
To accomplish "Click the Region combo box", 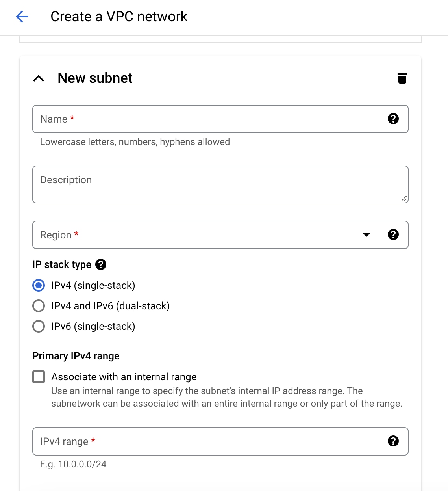I will tap(220, 235).
